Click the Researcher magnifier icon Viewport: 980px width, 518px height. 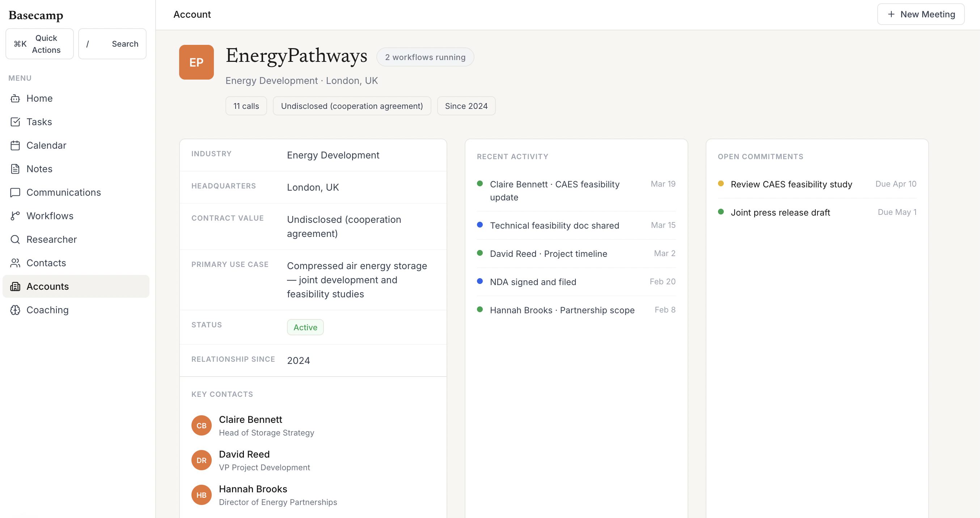pos(15,239)
